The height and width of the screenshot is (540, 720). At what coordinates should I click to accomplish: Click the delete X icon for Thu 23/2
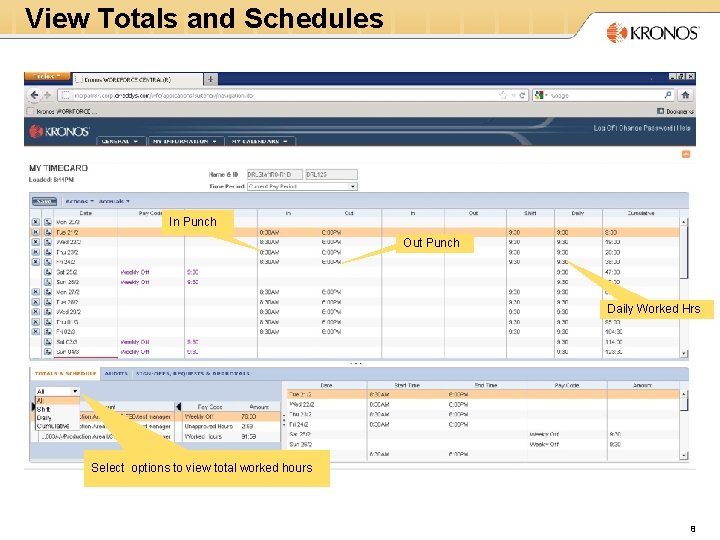coord(35,252)
